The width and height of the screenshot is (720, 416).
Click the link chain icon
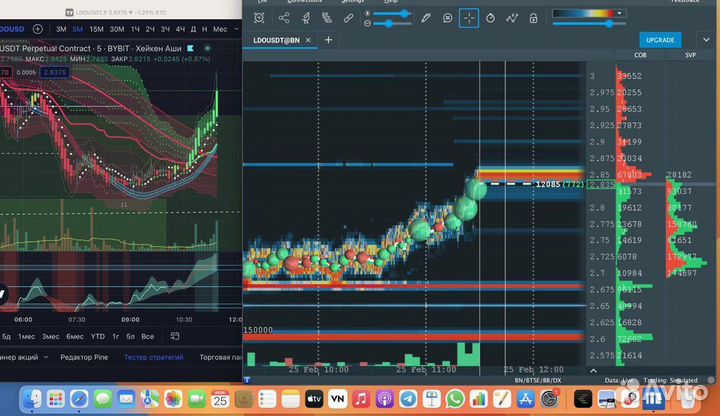347,18
